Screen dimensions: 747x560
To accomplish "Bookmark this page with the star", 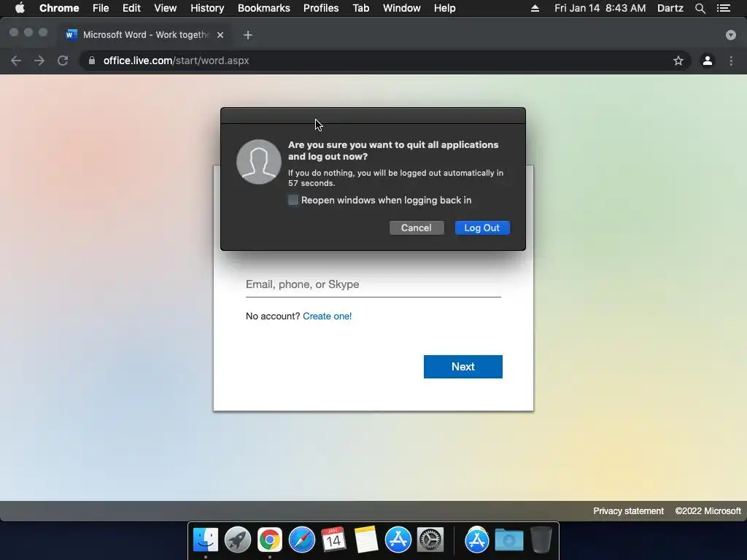I will pyautogui.click(x=678, y=61).
